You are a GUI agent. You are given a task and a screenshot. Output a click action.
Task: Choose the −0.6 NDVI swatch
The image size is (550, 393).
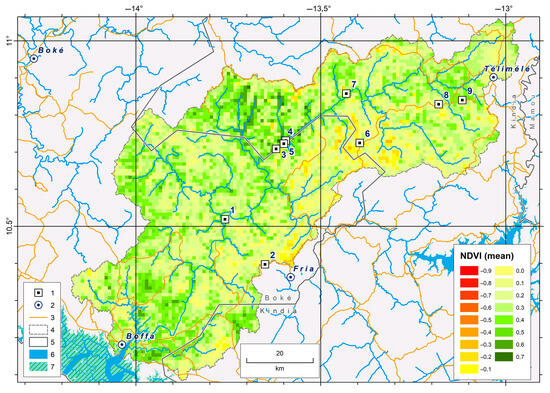(x=469, y=307)
